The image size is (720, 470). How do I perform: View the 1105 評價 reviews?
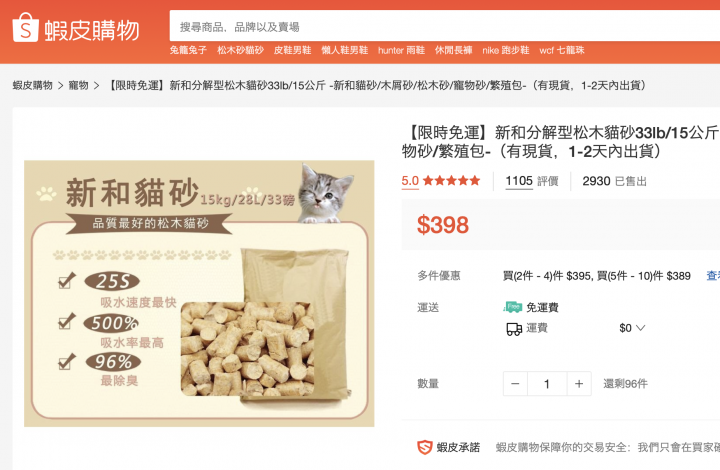point(532,181)
